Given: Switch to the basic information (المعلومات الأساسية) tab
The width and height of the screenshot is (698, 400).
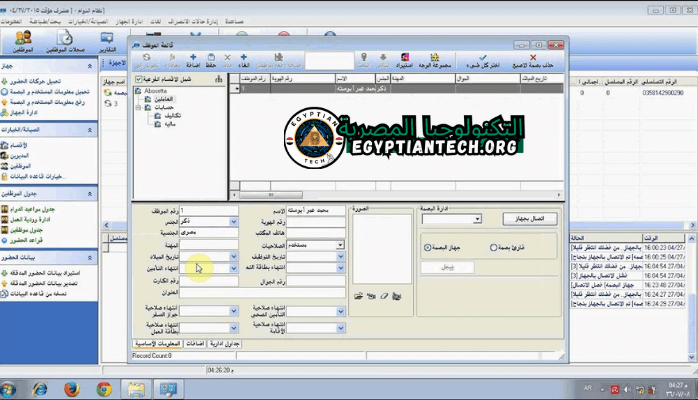Looking at the screenshot, I should click(x=158, y=344).
